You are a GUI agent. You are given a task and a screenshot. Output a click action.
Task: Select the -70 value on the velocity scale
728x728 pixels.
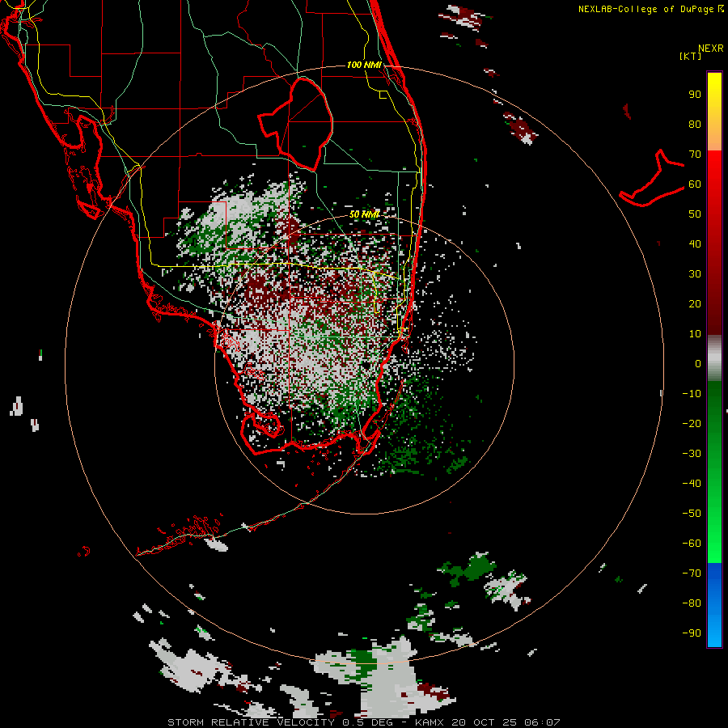(x=692, y=574)
